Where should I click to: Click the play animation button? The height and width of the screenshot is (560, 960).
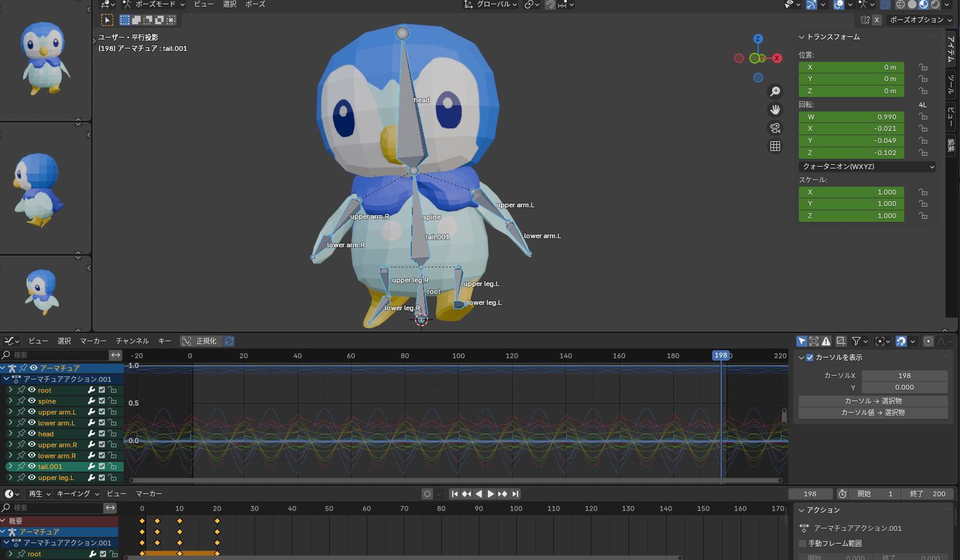491,494
